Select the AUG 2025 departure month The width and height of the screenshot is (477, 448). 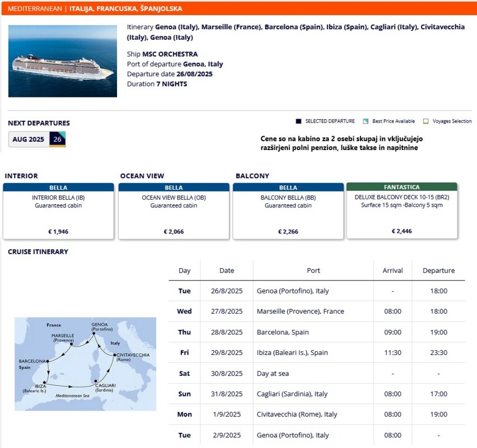coord(29,139)
